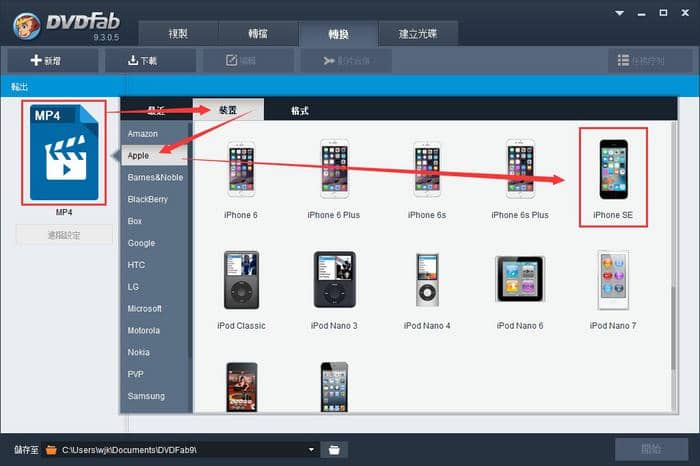Browse for output folder with folder button
Image resolution: width=700 pixels, height=466 pixels.
[x=334, y=449]
